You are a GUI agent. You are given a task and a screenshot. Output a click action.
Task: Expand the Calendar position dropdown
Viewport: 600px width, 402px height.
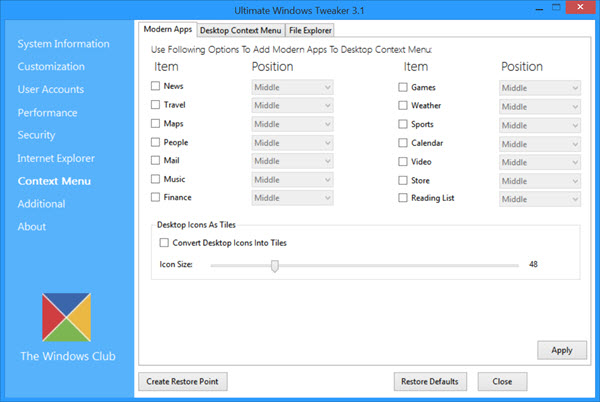[x=540, y=144]
